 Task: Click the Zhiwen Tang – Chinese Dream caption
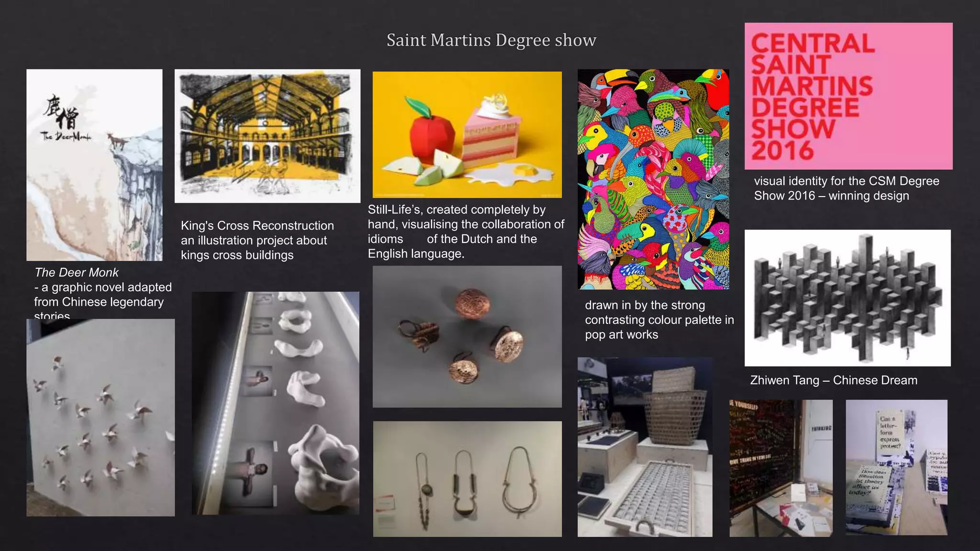click(834, 380)
